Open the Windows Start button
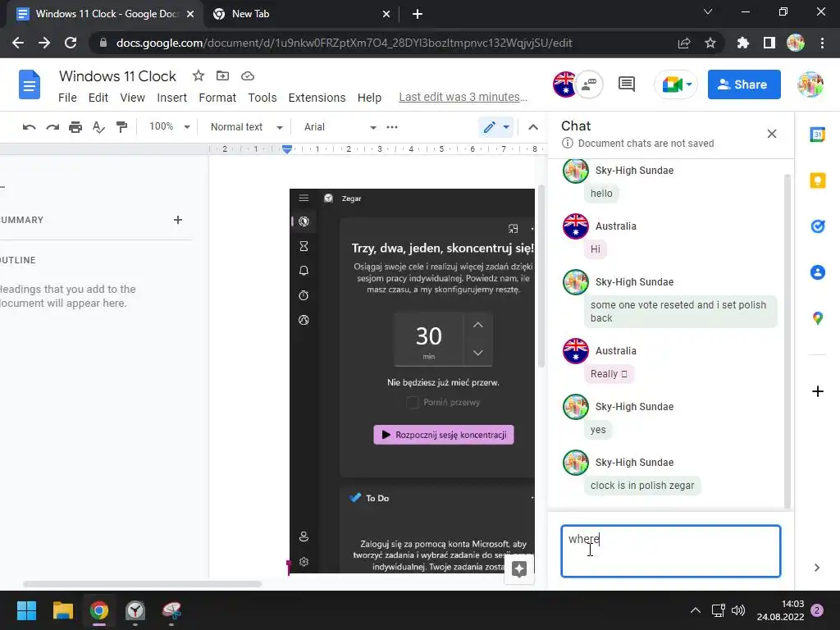Image resolution: width=840 pixels, height=630 pixels. (x=26, y=610)
